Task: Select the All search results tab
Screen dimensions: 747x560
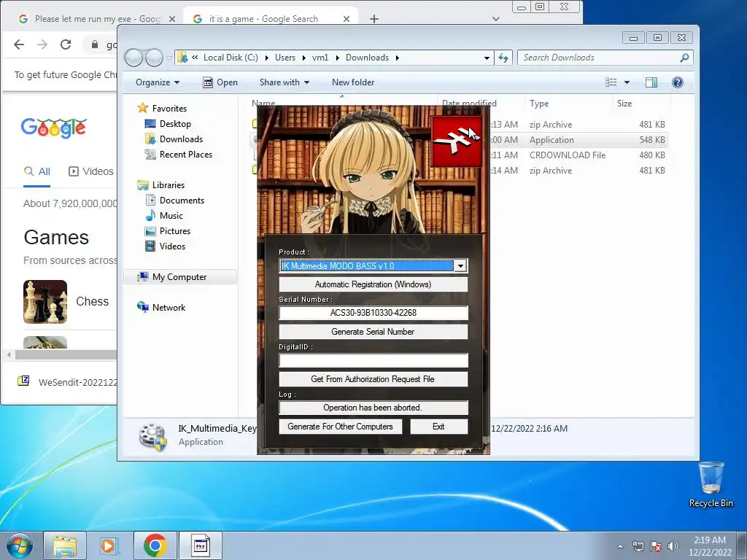Action: point(37,172)
